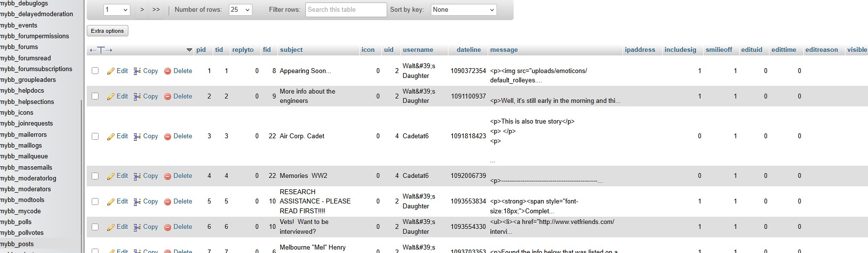Click the Delete icon for RESEARCH ASSISTANCE row
Image resolution: width=868 pixels, height=253 pixels.
(168, 202)
